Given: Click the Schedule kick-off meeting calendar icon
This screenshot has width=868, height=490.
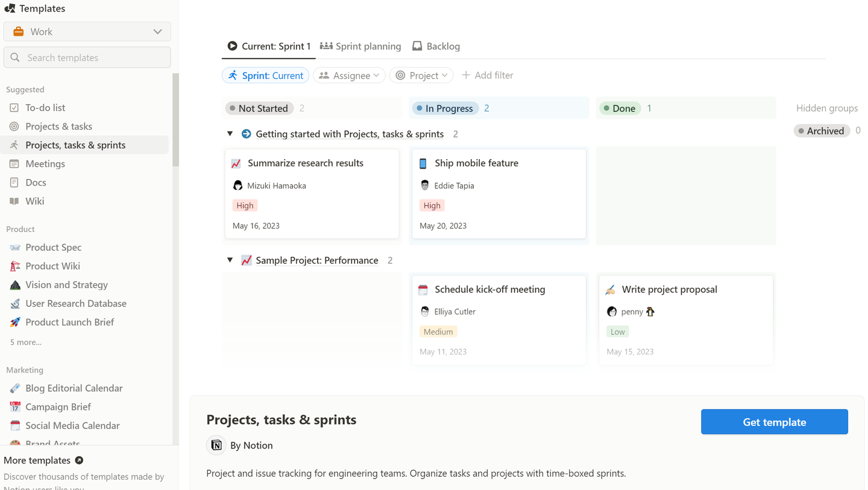Looking at the screenshot, I should pos(423,290).
